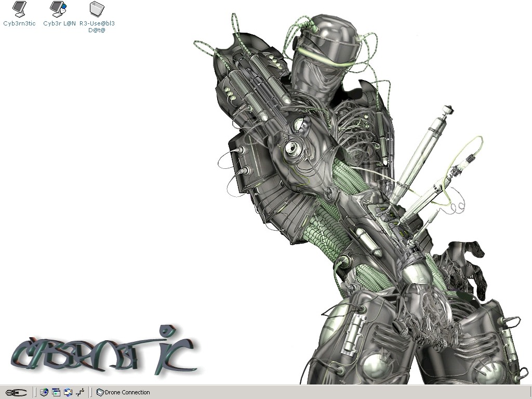Activate the Drone Connection taskbar button
The height and width of the screenshot is (399, 532).
[x=124, y=392]
